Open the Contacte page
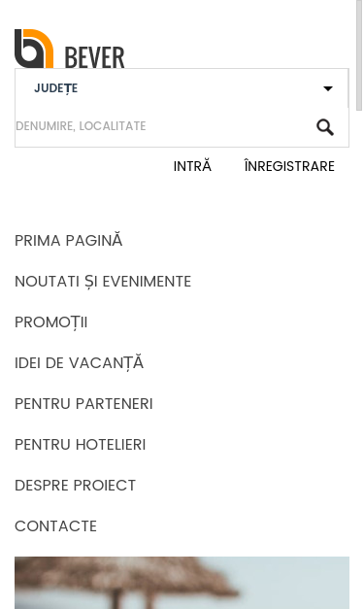364x609 pixels. tap(56, 525)
